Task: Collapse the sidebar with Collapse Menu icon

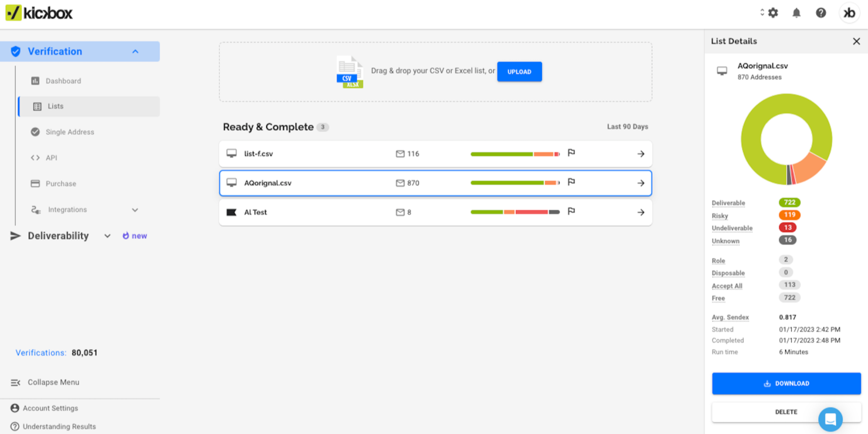Action: click(x=15, y=382)
